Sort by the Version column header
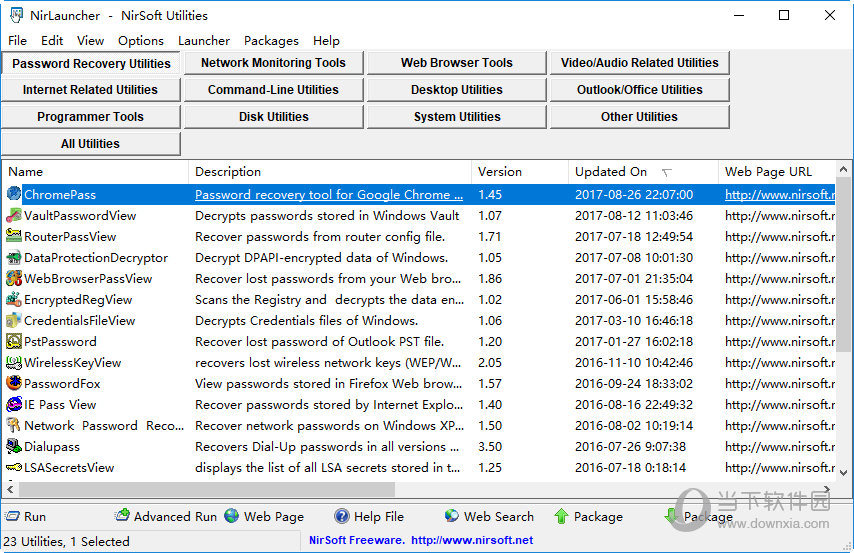The height and width of the screenshot is (553, 854). (x=520, y=172)
